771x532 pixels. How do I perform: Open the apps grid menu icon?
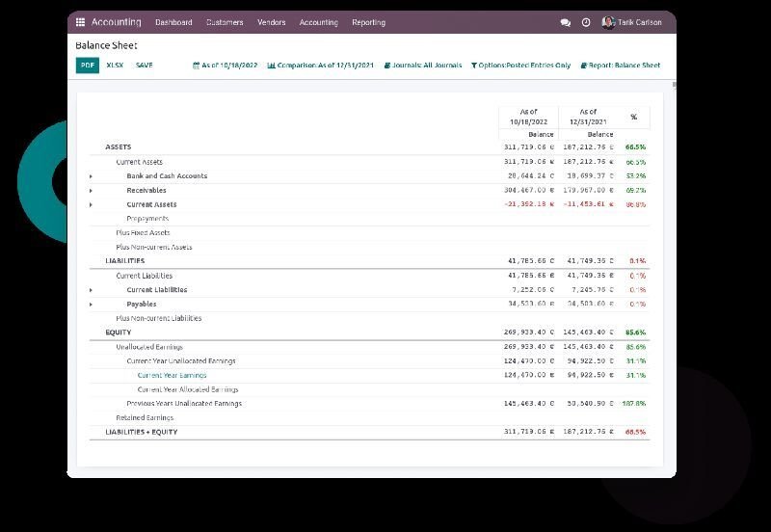(80, 22)
